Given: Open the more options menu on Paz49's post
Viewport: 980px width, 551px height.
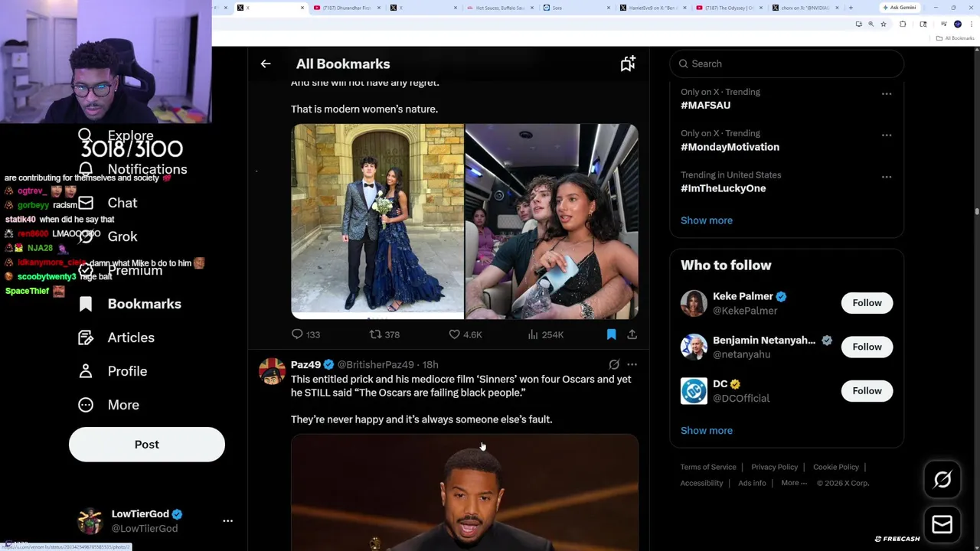Looking at the screenshot, I should 632,365.
